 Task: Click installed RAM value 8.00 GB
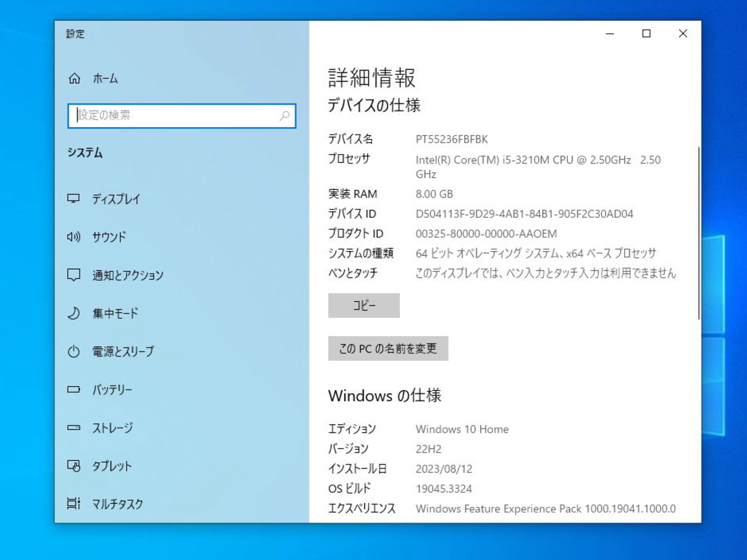pyautogui.click(x=434, y=194)
